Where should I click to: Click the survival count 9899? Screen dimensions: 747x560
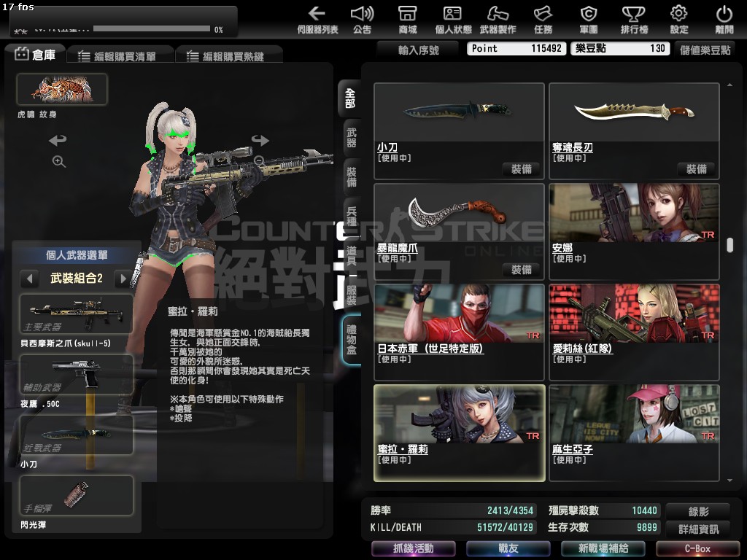(646, 527)
